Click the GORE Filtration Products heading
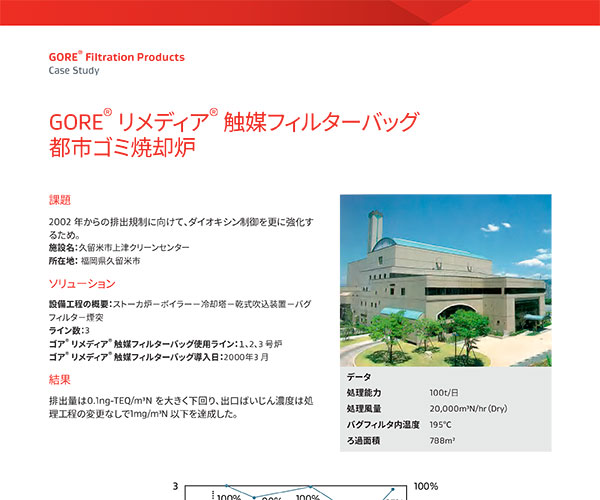The height and width of the screenshot is (500, 600). click(x=116, y=57)
